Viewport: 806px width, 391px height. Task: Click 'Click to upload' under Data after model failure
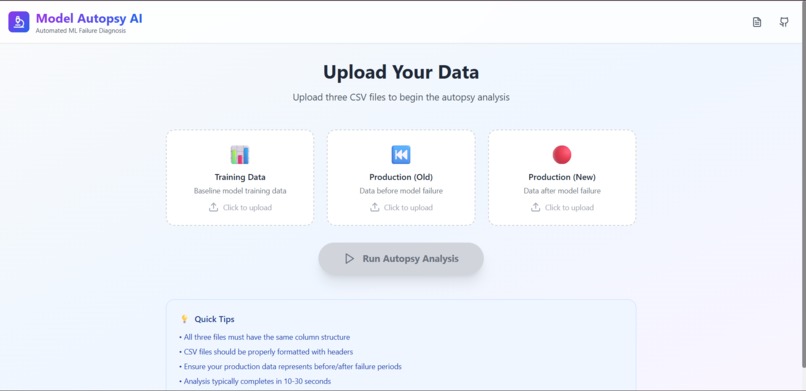coord(569,208)
